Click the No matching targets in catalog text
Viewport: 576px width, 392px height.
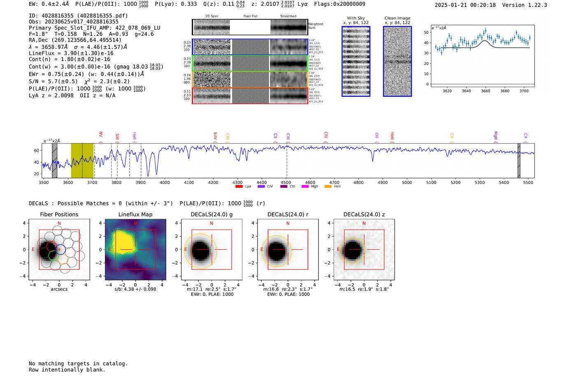pos(78,364)
